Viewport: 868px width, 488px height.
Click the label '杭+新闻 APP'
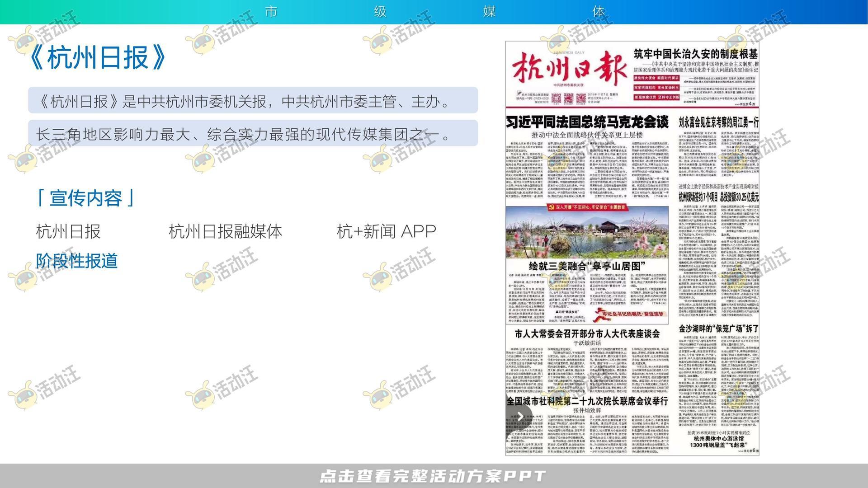[x=387, y=231]
